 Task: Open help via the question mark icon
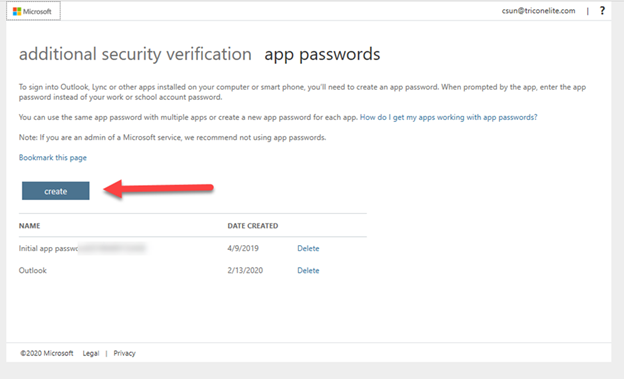(603, 11)
